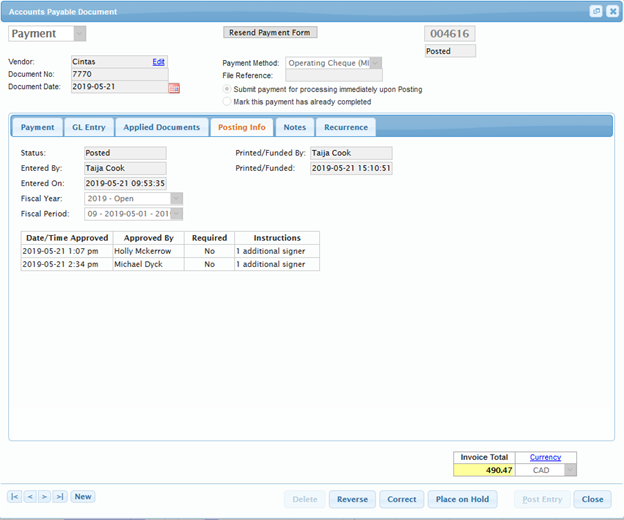Go to the next record

click(x=45, y=496)
